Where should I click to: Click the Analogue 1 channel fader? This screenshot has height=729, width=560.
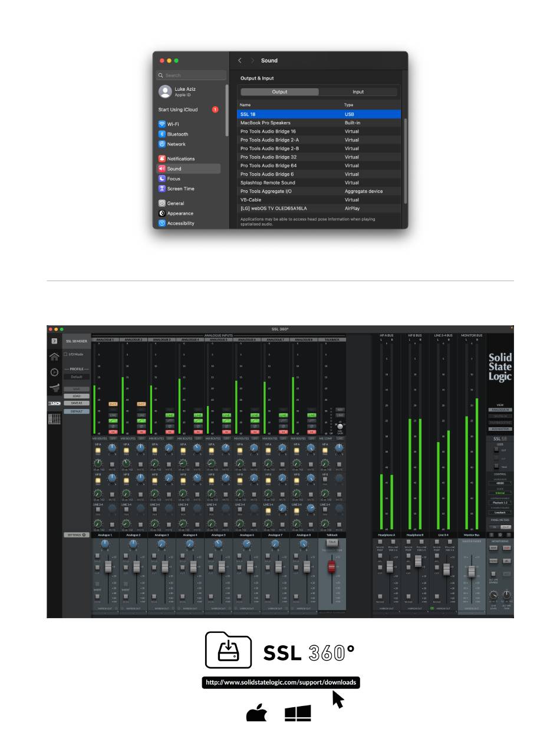pyautogui.click(x=108, y=566)
